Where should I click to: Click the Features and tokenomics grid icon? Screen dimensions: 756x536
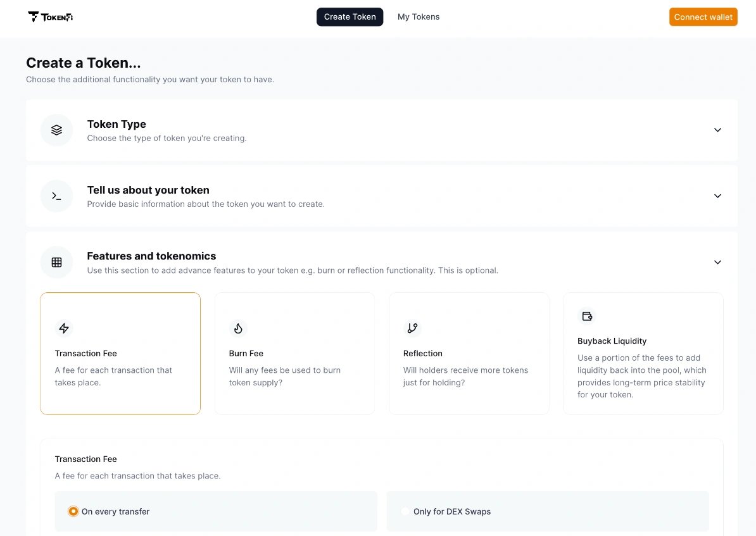[56, 262]
